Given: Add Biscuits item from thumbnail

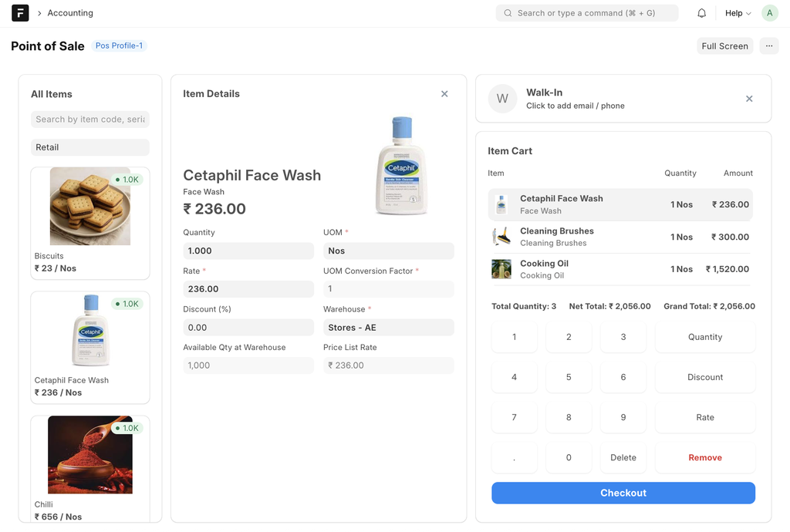Looking at the screenshot, I should (x=90, y=207).
